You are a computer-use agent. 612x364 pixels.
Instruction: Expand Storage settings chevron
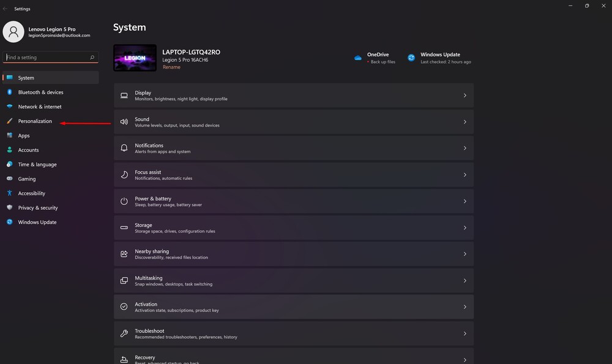465,228
